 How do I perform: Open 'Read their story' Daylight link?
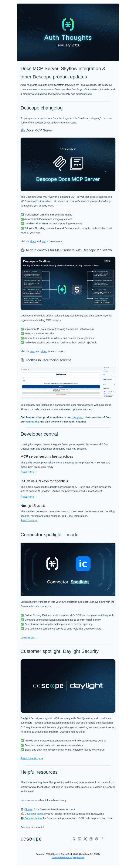[x=32, y=758]
